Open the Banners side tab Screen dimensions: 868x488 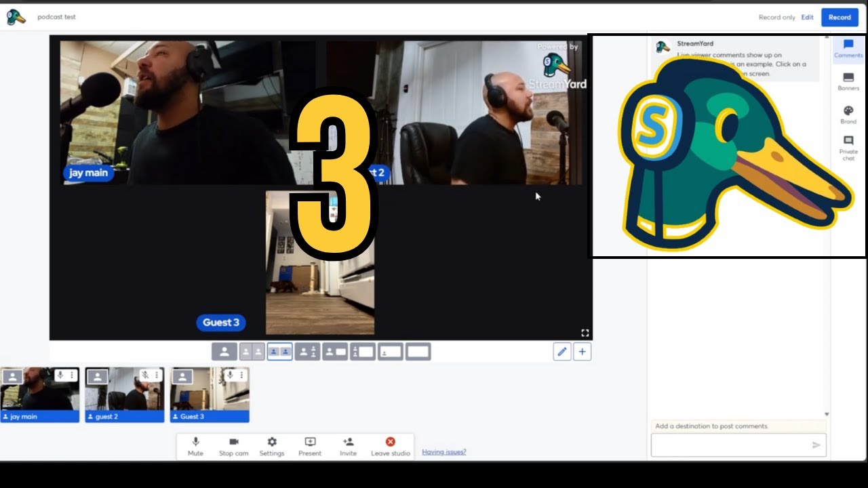[848, 82]
